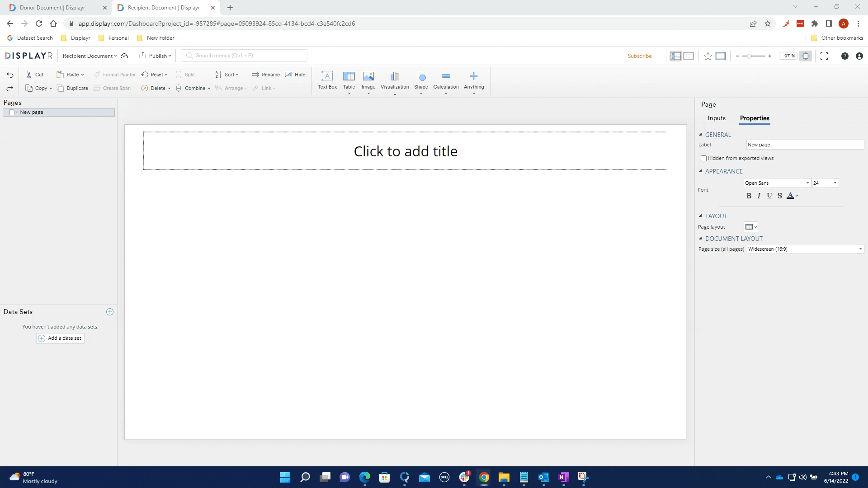Toggle Bold formatting in Properties
Screen dimensions: 868x488
coord(750,196)
